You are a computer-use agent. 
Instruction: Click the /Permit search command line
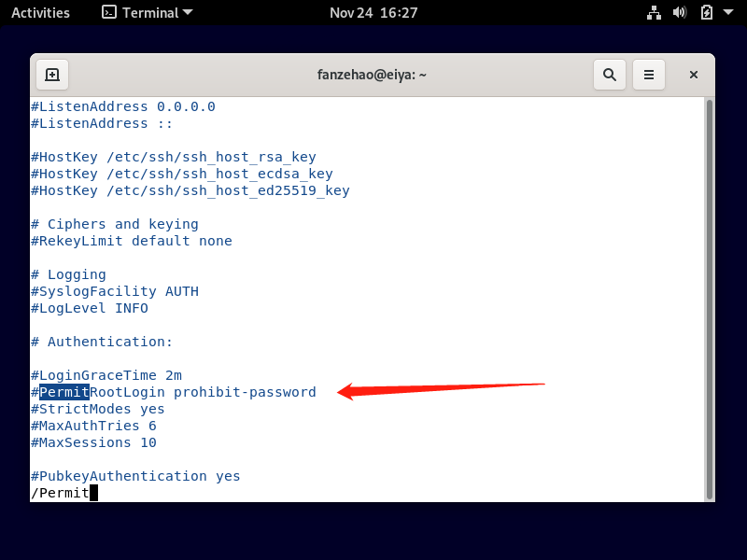[61, 493]
